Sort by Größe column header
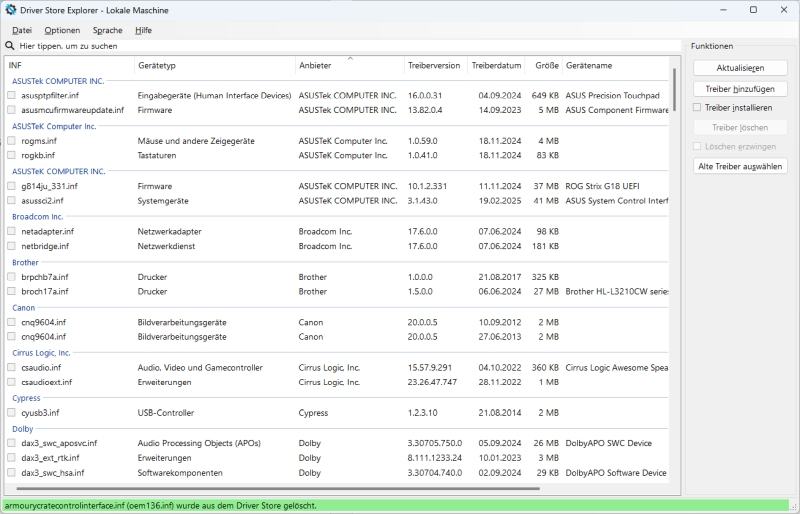 pyautogui.click(x=544, y=65)
